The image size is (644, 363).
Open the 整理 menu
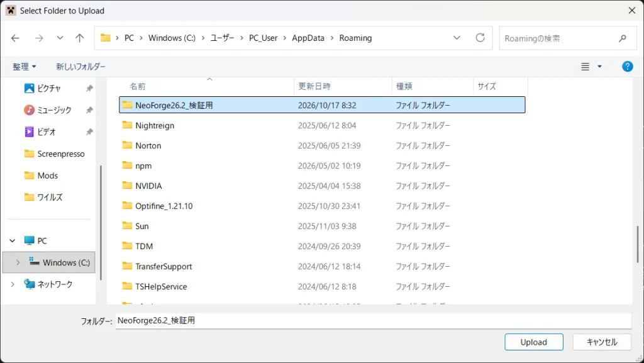[x=25, y=67]
